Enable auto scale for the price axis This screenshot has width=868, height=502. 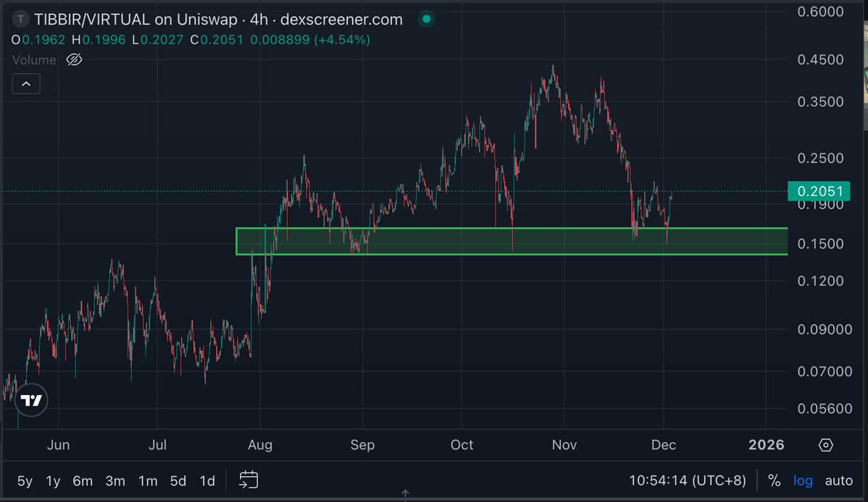coord(838,480)
